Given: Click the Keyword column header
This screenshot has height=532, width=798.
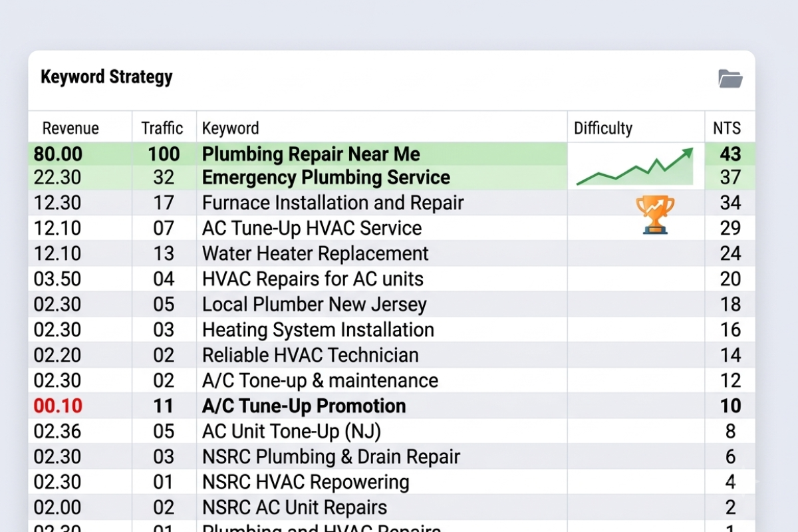Looking at the screenshot, I should (x=230, y=128).
